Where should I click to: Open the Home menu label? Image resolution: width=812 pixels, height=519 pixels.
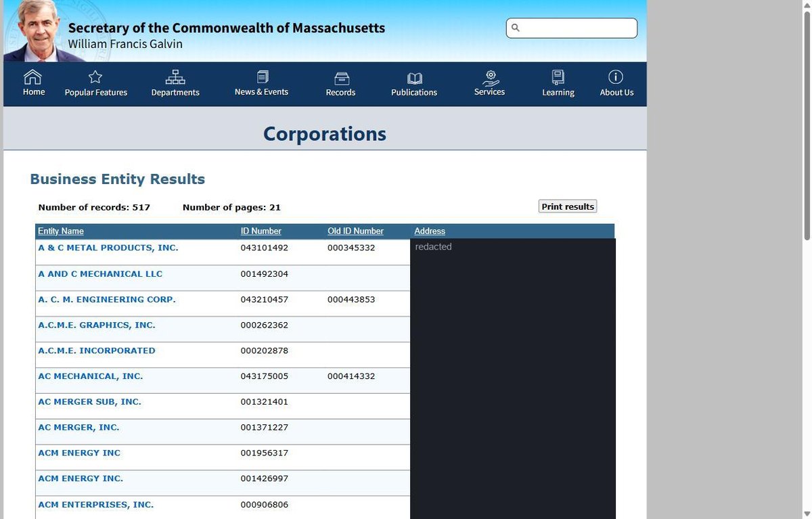[x=34, y=92]
